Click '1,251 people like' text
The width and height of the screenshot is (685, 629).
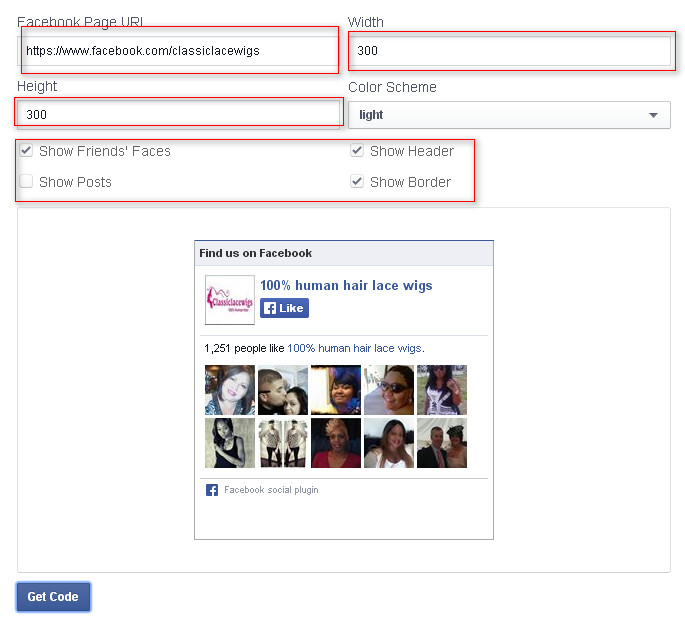click(x=244, y=348)
